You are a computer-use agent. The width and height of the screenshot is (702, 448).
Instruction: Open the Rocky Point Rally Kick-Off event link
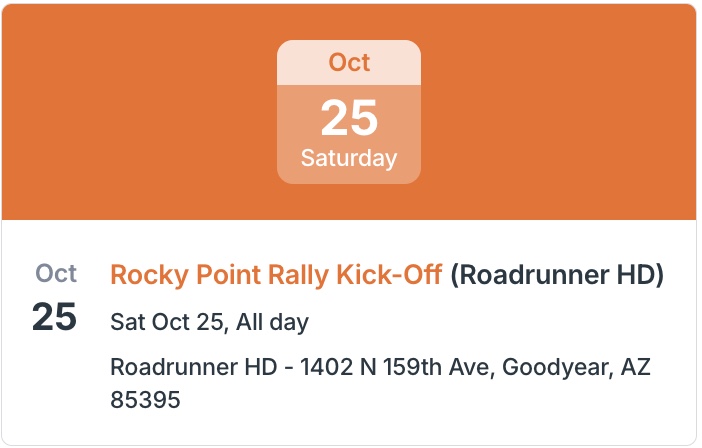coord(276,275)
